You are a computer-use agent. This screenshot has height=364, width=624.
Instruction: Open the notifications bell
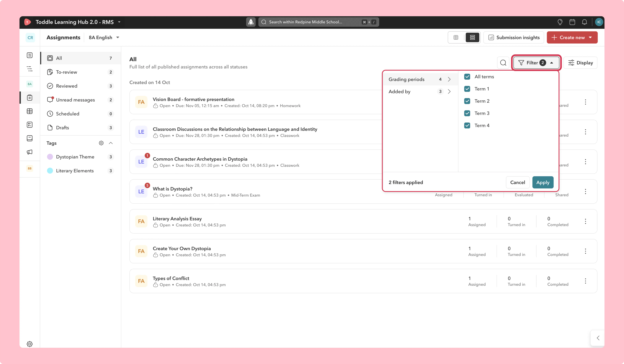[x=584, y=22]
